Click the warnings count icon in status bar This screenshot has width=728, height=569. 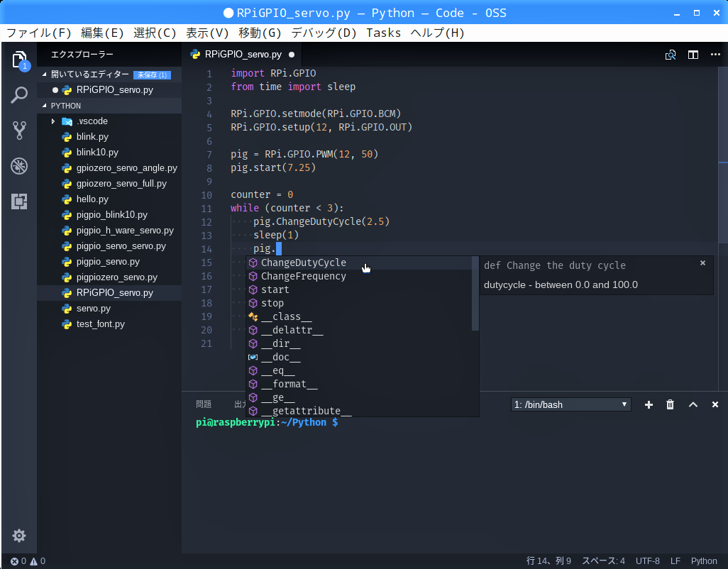[x=34, y=561]
